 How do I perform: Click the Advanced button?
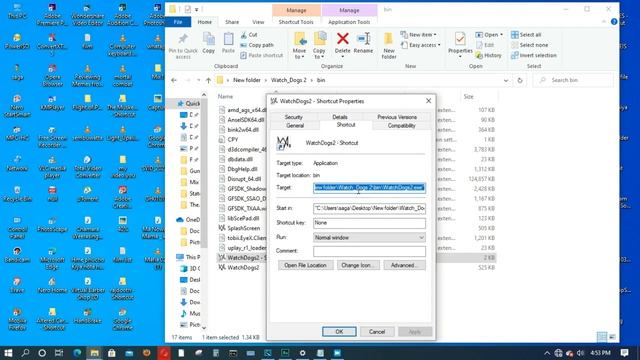coord(404,265)
